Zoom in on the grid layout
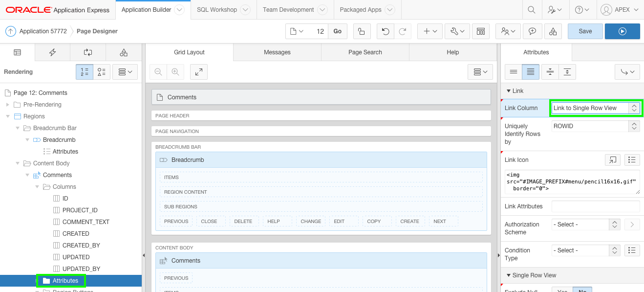Image resolution: width=644 pixels, height=292 pixels. click(175, 72)
